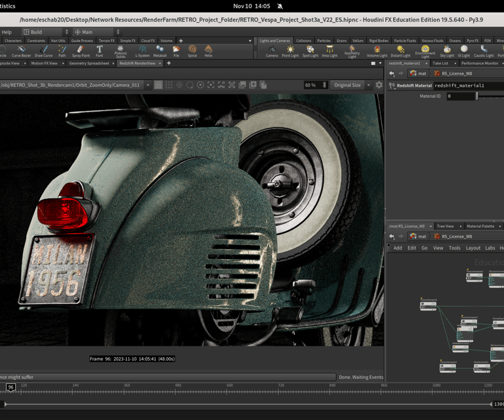Screen dimensions: 504x420
Task: Click the Platonic Solids shelf tool
Action: click(x=121, y=51)
